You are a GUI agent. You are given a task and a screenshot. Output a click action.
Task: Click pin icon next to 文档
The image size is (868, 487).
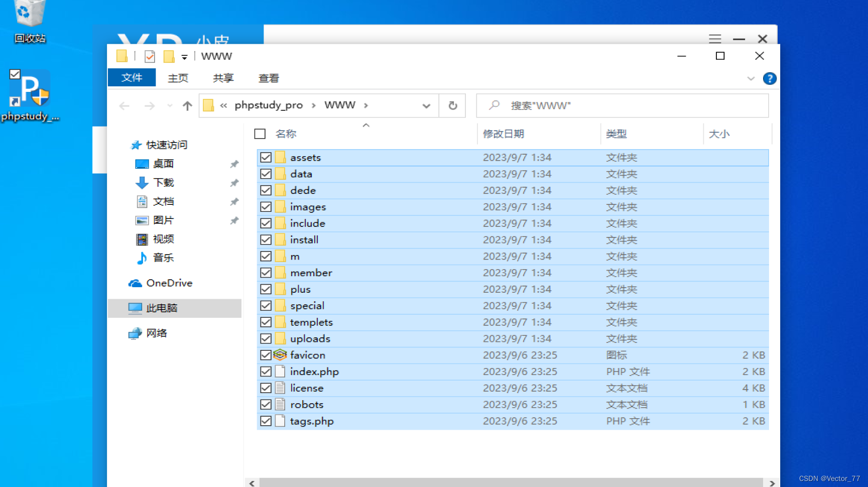tap(234, 202)
